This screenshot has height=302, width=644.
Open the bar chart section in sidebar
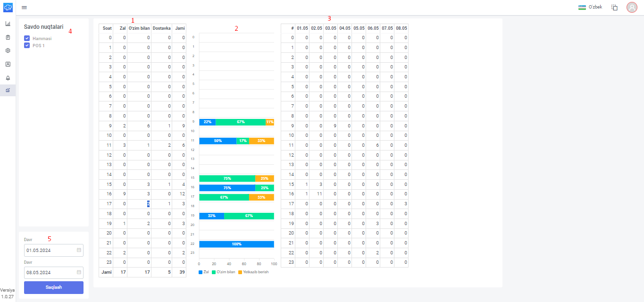point(8,24)
